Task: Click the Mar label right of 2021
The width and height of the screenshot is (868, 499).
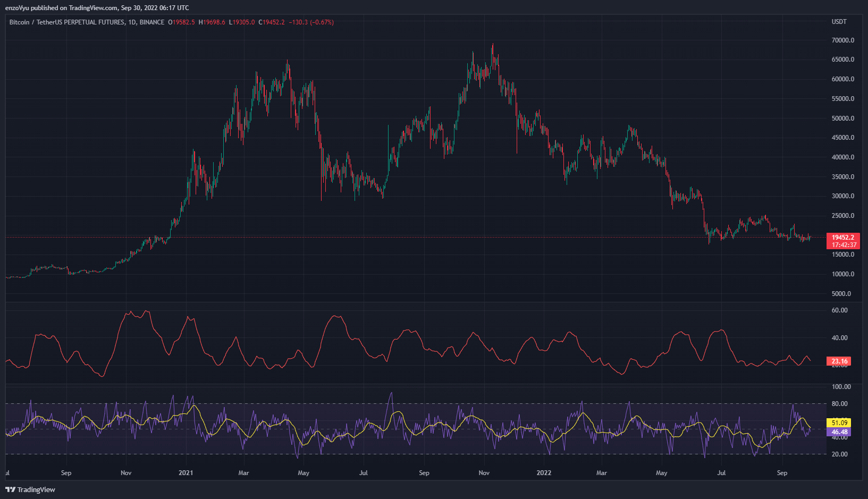Action: pos(243,473)
